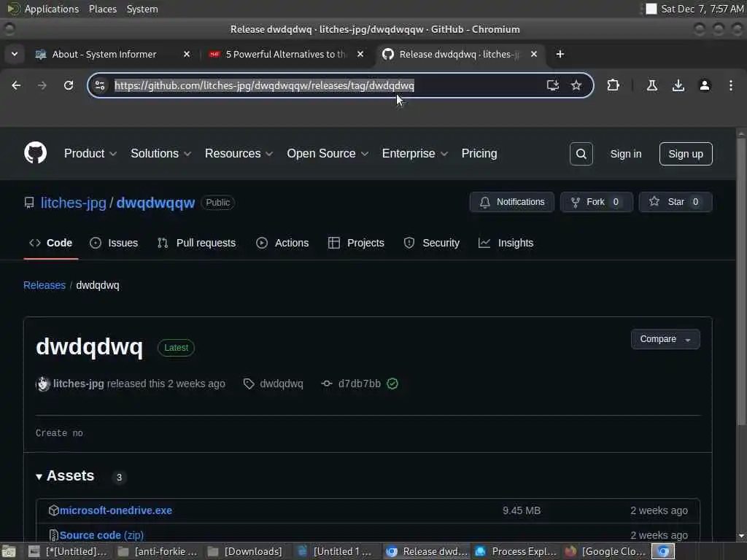The image size is (747, 560).
Task: Open the browser profile icon
Action: click(705, 85)
